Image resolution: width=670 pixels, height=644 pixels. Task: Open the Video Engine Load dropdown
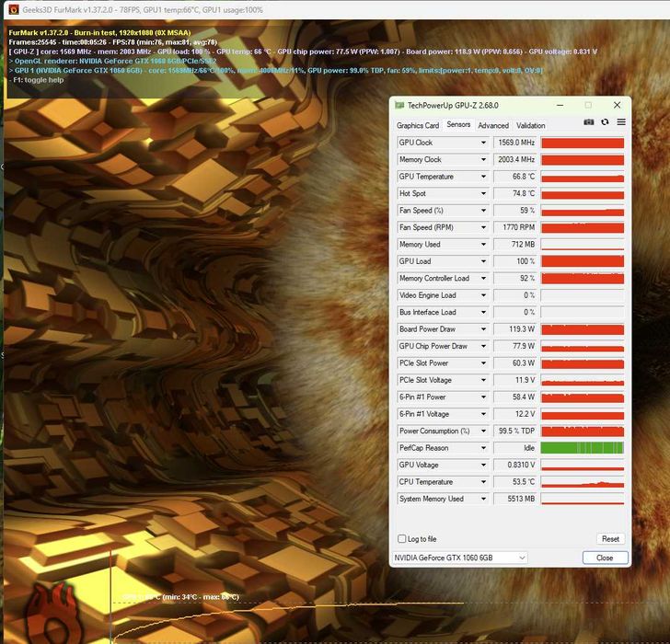pyautogui.click(x=483, y=295)
